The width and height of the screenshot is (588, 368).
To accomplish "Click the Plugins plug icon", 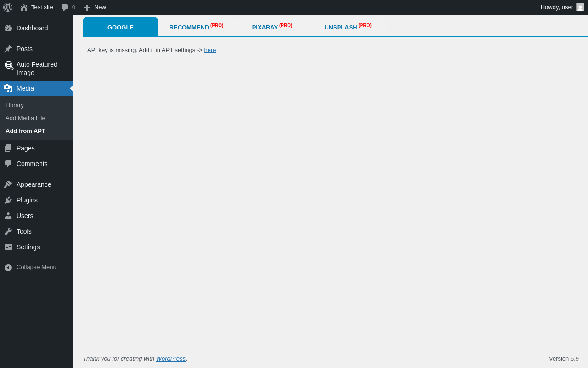I will click(x=8, y=200).
